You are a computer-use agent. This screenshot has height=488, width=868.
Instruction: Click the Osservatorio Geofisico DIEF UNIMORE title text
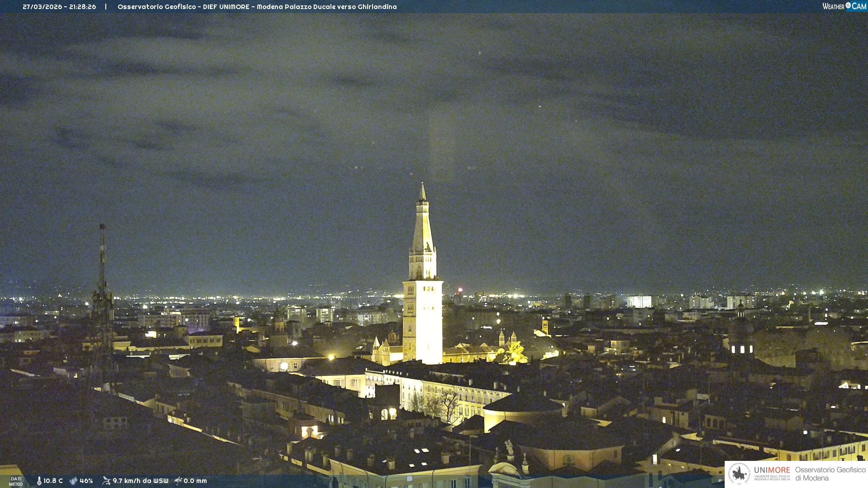[257, 7]
